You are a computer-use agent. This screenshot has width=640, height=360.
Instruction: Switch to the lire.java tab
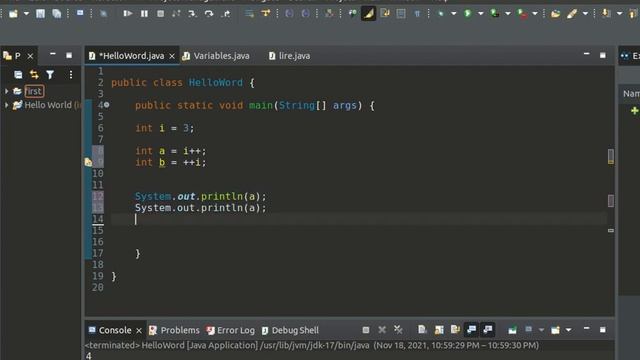coord(294,56)
